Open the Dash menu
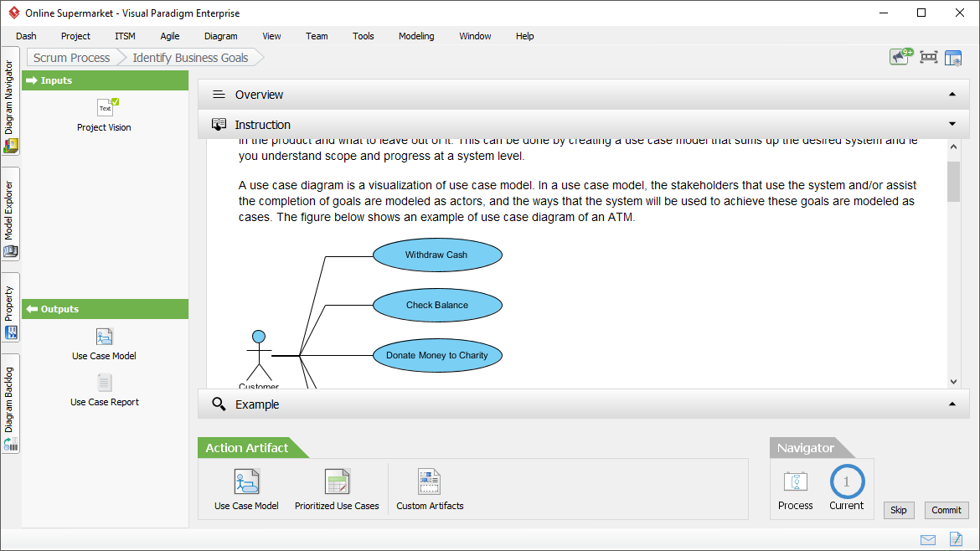 pyautogui.click(x=26, y=36)
